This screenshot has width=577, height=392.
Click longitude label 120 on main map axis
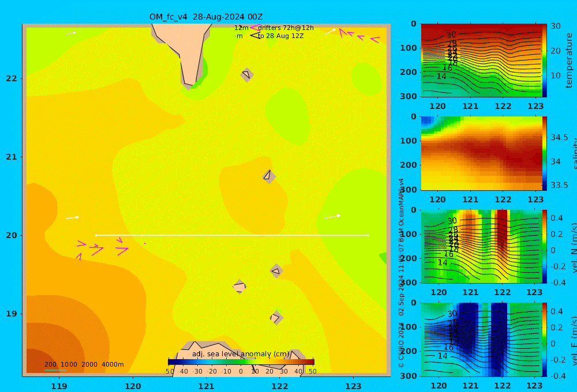[133, 386]
